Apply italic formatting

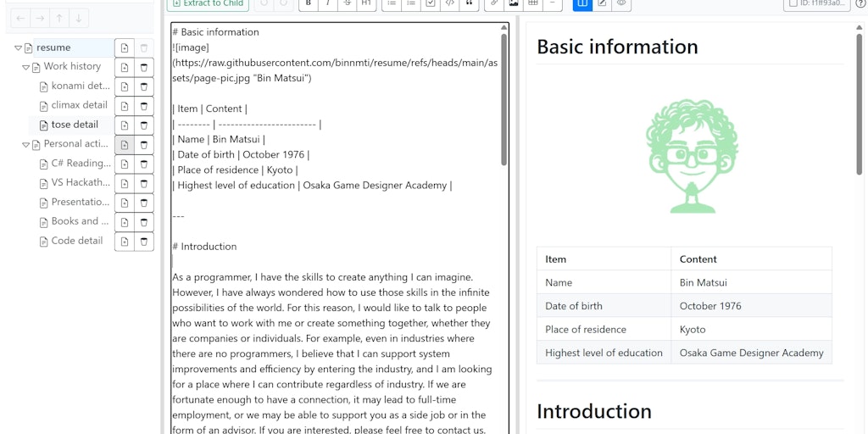328,3
